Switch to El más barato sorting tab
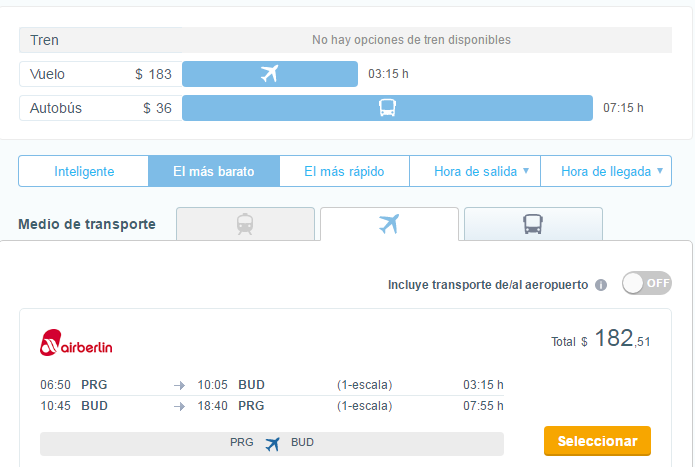 [213, 171]
